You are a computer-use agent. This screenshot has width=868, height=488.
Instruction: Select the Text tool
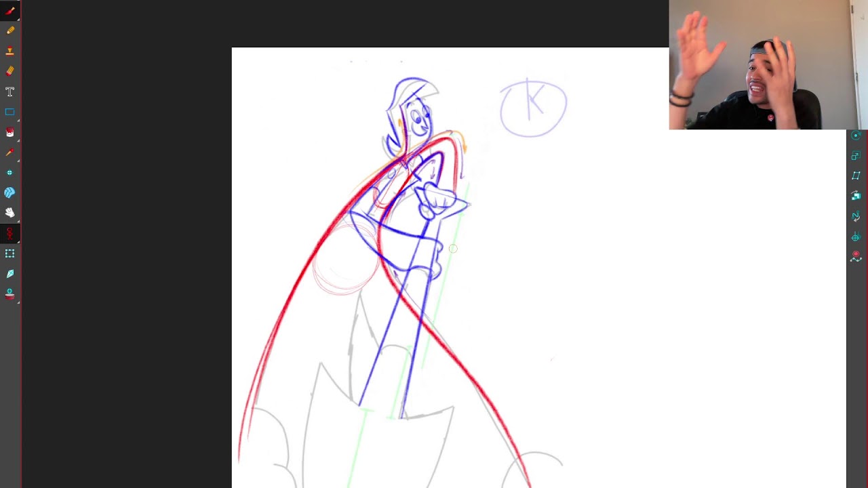[10, 91]
